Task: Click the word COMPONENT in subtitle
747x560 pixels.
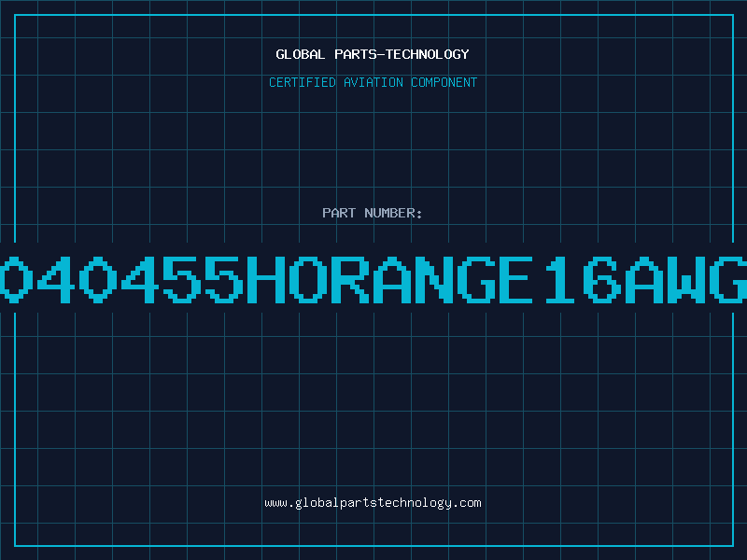Action: coord(444,82)
